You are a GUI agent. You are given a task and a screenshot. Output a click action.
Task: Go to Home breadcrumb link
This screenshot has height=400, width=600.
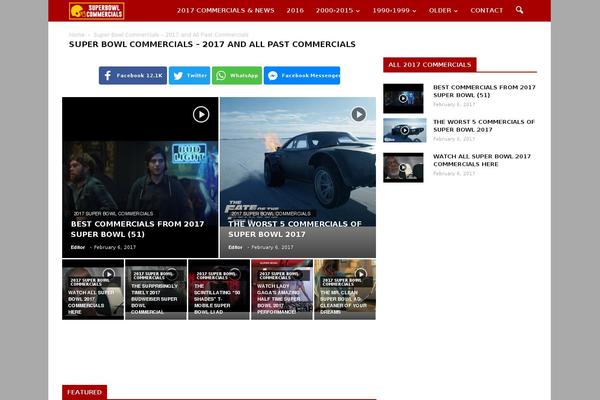[77, 35]
